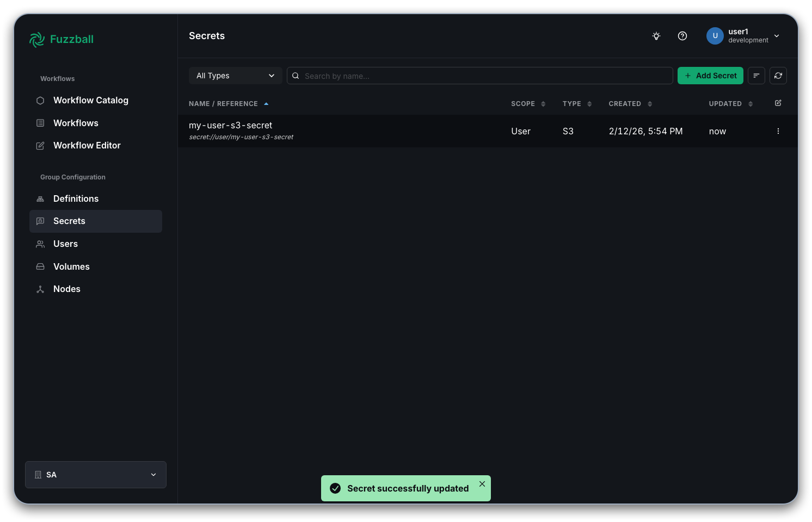This screenshot has height=522, width=812.
Task: Dismiss the success notification with X
Action: pos(482,484)
